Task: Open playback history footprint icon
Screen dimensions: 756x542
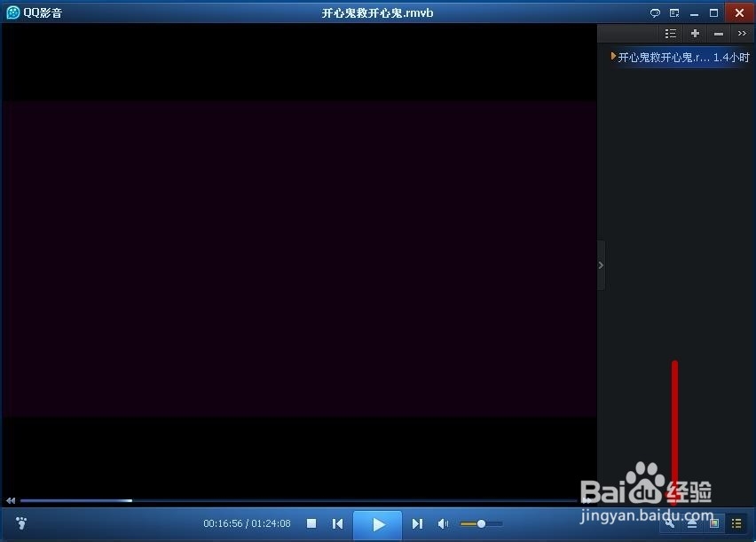Action: (x=21, y=523)
